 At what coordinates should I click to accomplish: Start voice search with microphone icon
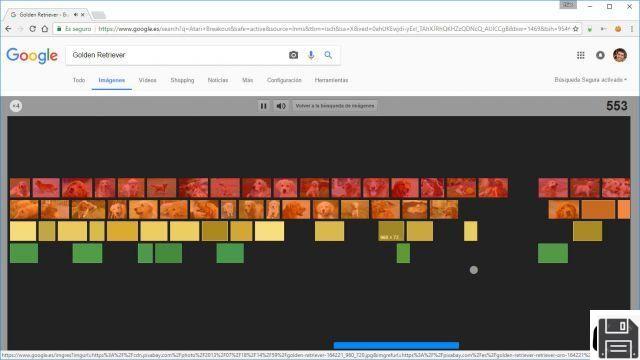311,55
